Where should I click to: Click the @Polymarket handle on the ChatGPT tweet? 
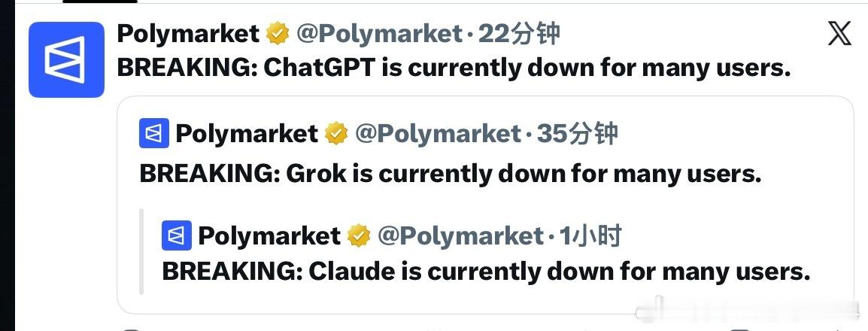(379, 35)
